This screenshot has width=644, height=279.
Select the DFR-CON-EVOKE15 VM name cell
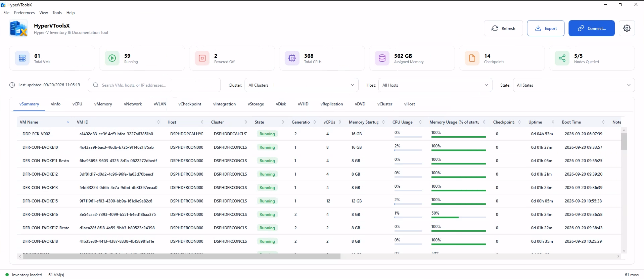point(40,201)
